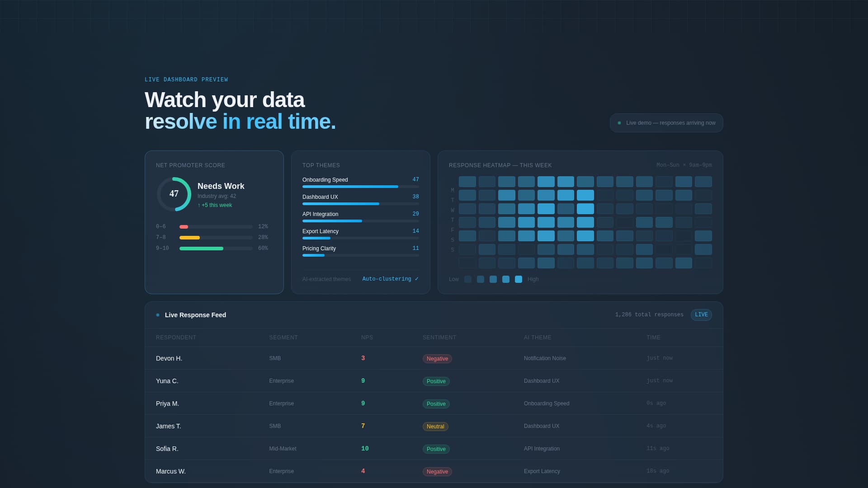Click Notification Noise theme cell
The width and height of the screenshot is (868, 488).
(x=545, y=358)
